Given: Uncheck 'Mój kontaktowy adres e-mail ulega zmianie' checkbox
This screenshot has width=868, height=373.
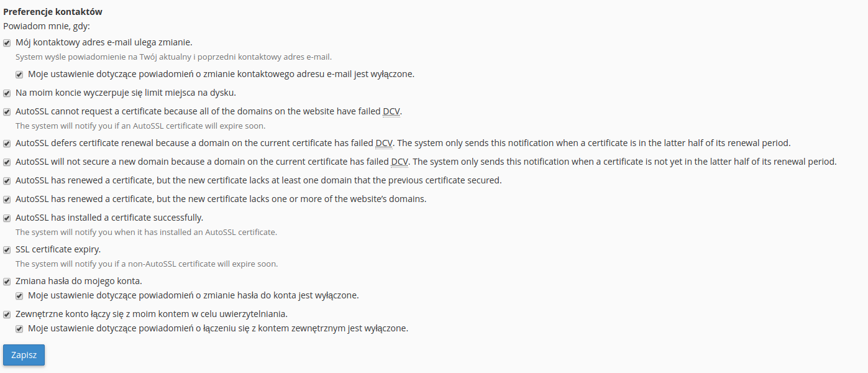Looking at the screenshot, I should pos(7,43).
